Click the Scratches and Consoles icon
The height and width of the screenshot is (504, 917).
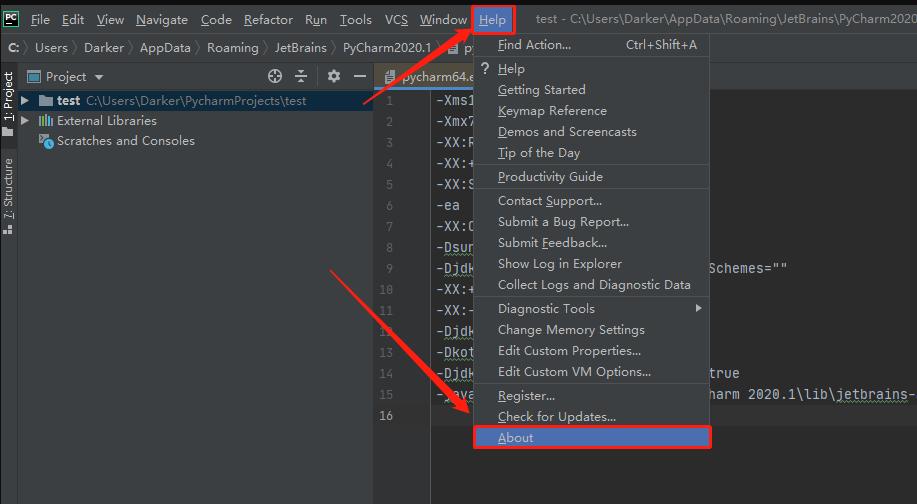(46, 141)
